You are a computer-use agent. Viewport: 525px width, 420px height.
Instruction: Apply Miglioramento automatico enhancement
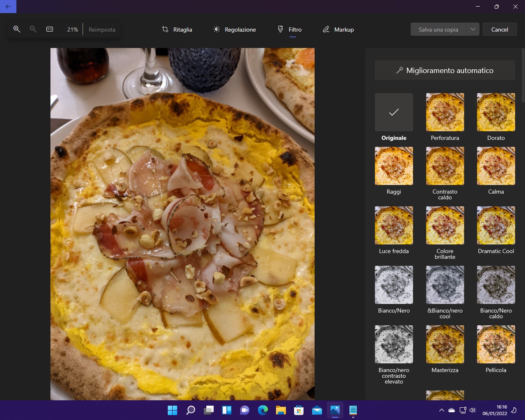(x=445, y=70)
